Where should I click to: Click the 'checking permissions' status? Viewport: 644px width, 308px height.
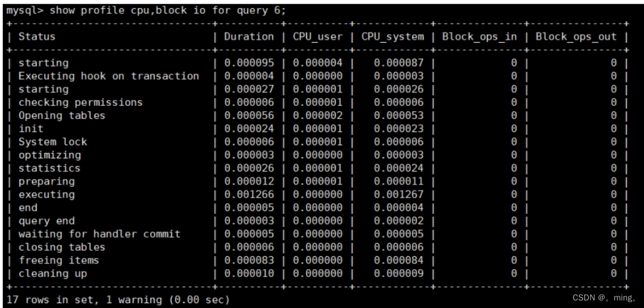click(80, 102)
